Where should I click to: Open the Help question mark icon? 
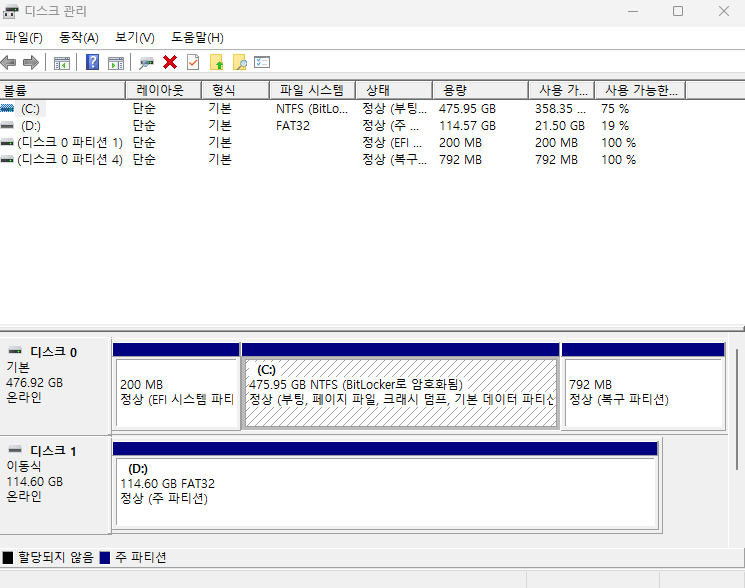coord(93,62)
